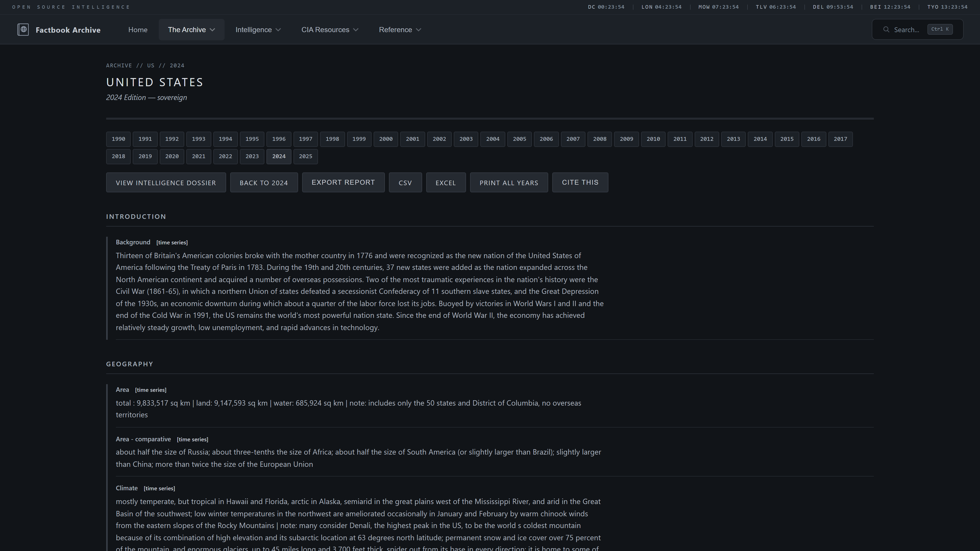Click Export Report button
980x551 pixels.
[x=343, y=183]
